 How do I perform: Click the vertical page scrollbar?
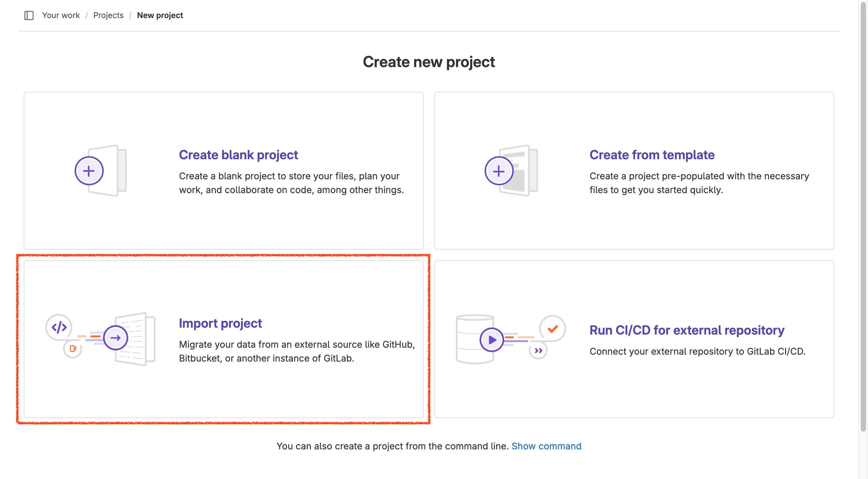click(x=863, y=215)
